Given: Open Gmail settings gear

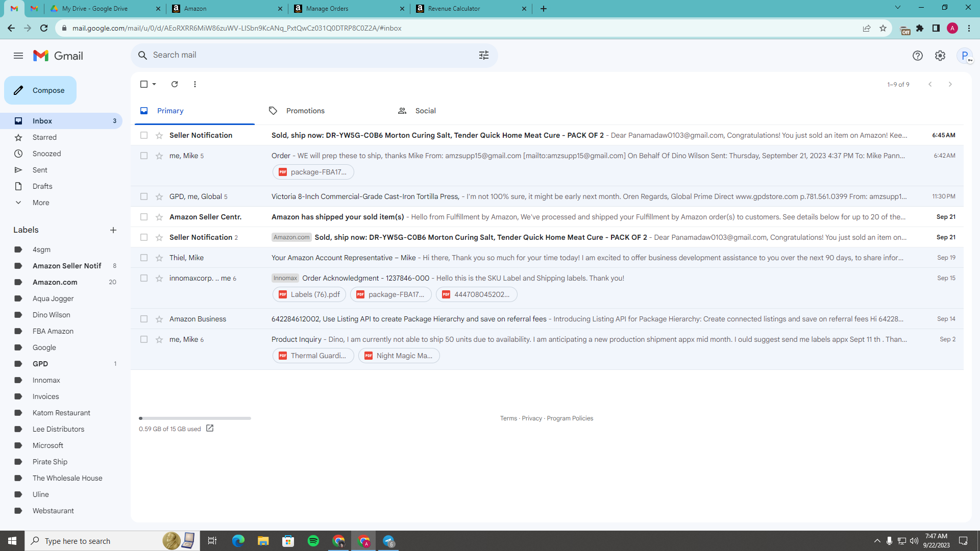Looking at the screenshot, I should (x=940, y=56).
